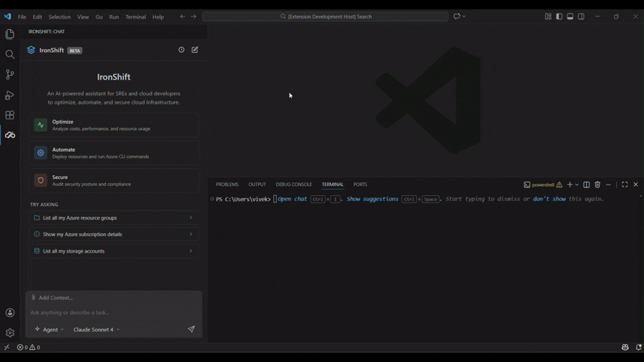644x362 pixels.
Task: Ask to show Azure subscription details
Action: pyautogui.click(x=114, y=235)
